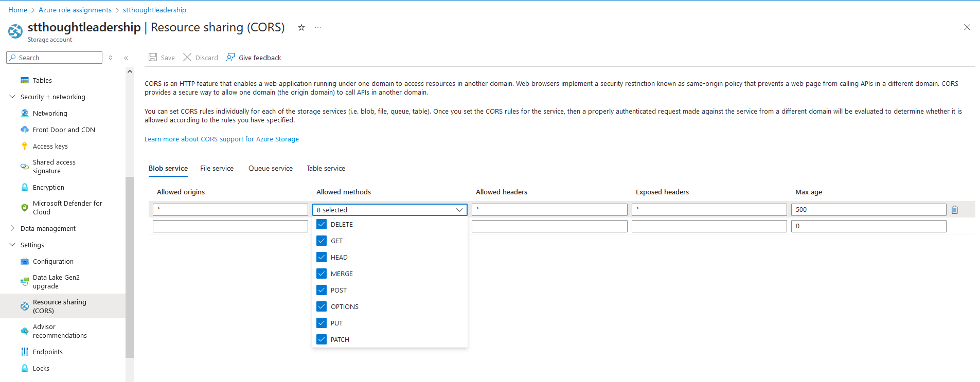Uncheck the GET method checkbox
The height and width of the screenshot is (382, 980).
pyautogui.click(x=322, y=241)
